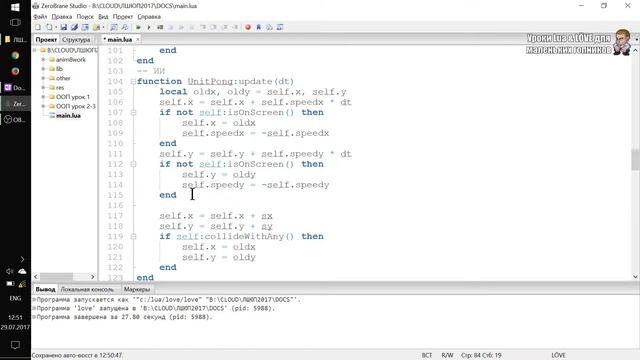Image resolution: width=640 pixels, height=360 pixels.
Task: Click the Стр: 84 Стб: 19 status field
Action: (x=481, y=356)
